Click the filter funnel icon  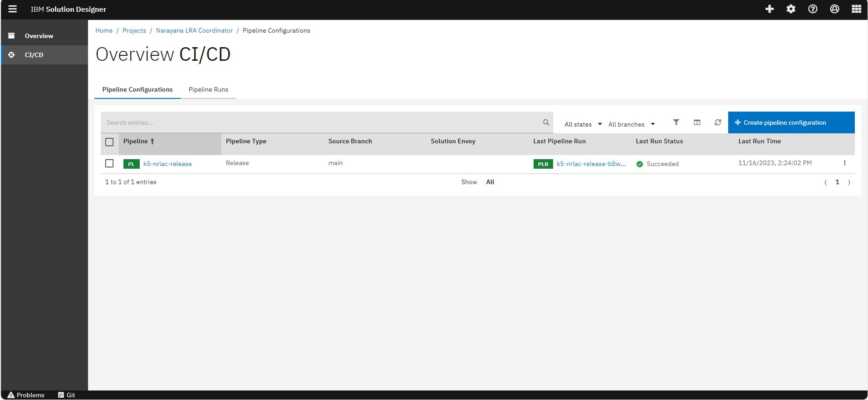pos(676,122)
